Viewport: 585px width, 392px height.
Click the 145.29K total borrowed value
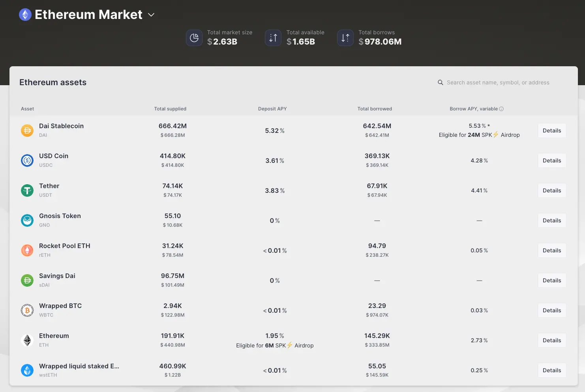click(x=377, y=336)
